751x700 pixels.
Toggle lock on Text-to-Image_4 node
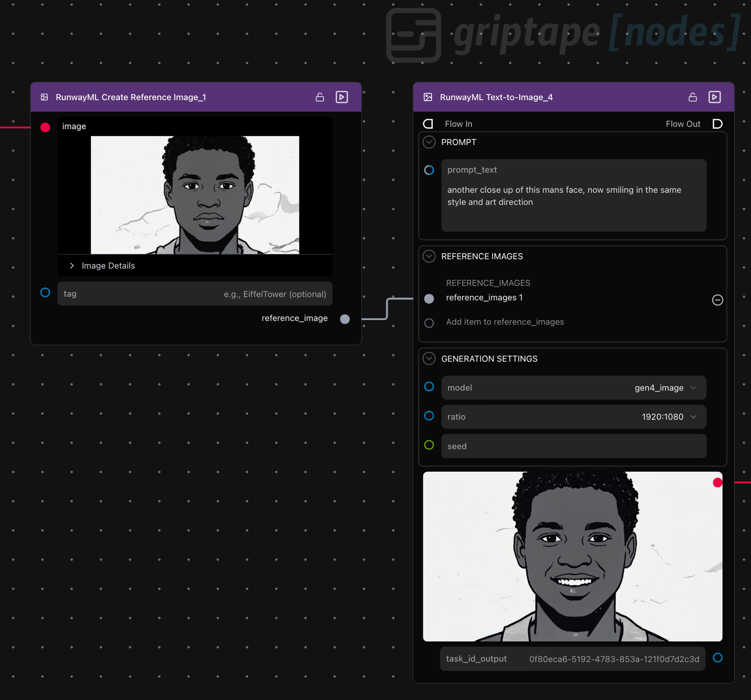(x=693, y=97)
